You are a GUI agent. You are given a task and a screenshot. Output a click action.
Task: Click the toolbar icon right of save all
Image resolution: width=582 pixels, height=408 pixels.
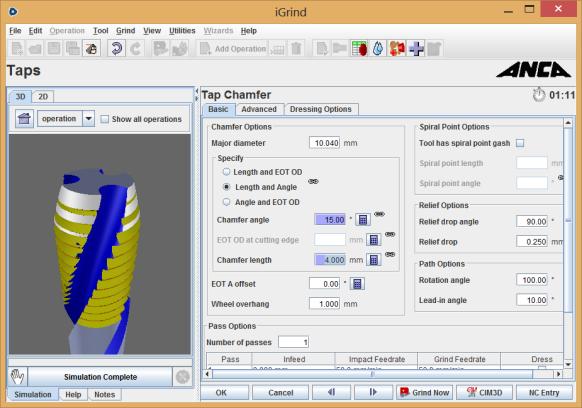[x=91, y=49]
